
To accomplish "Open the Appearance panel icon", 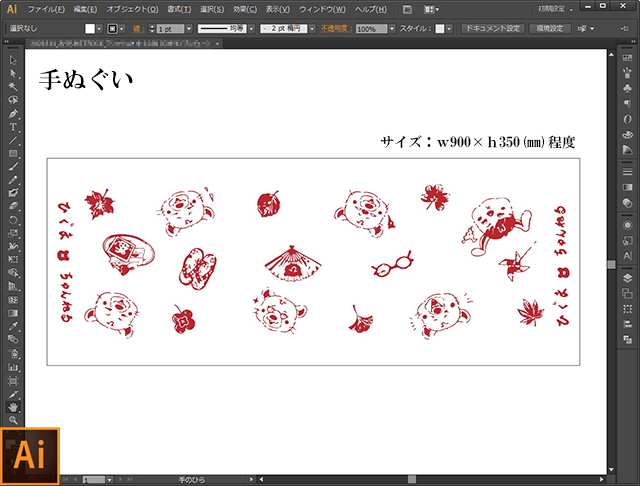I will click(x=627, y=225).
